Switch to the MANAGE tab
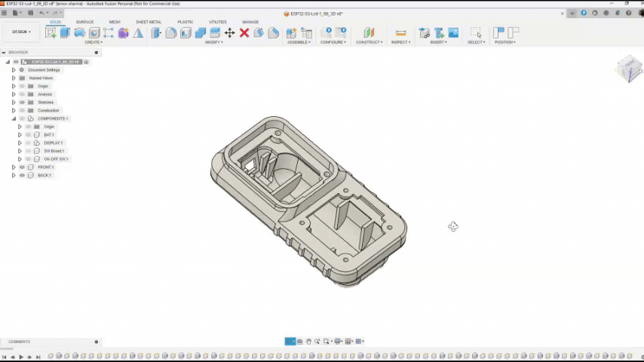The height and width of the screenshot is (362, 644). [x=250, y=22]
